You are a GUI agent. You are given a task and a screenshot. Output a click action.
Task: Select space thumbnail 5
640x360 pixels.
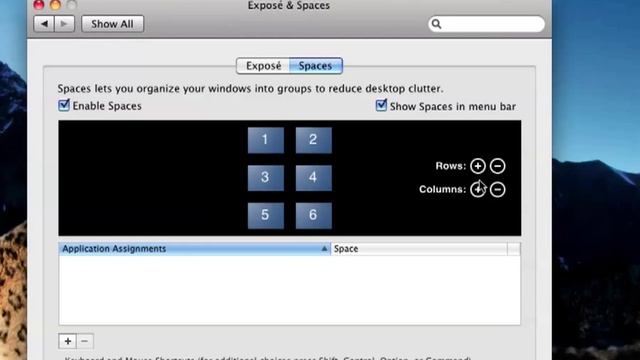(x=266, y=215)
